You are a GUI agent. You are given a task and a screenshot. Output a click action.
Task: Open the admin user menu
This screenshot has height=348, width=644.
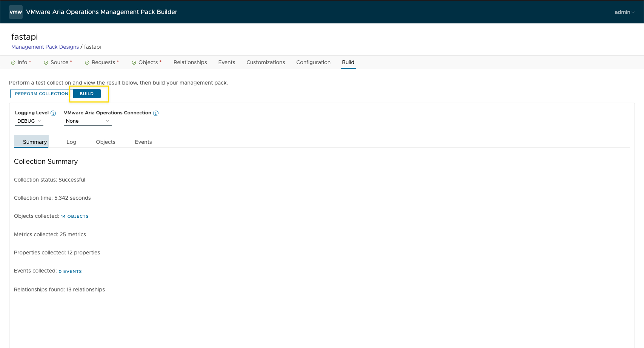tap(624, 12)
